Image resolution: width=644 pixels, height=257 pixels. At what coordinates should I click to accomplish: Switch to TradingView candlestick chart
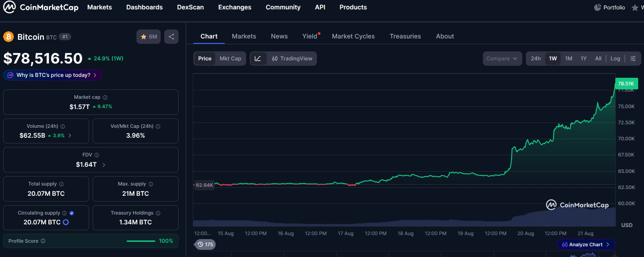(292, 59)
